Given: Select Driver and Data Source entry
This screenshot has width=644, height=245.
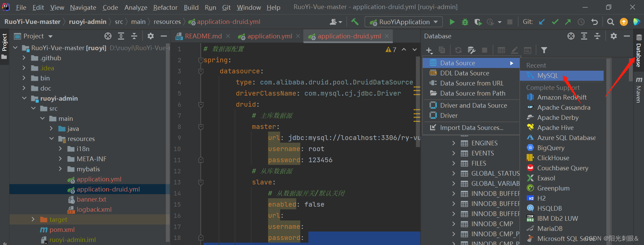Looking at the screenshot, I should (x=471, y=105).
